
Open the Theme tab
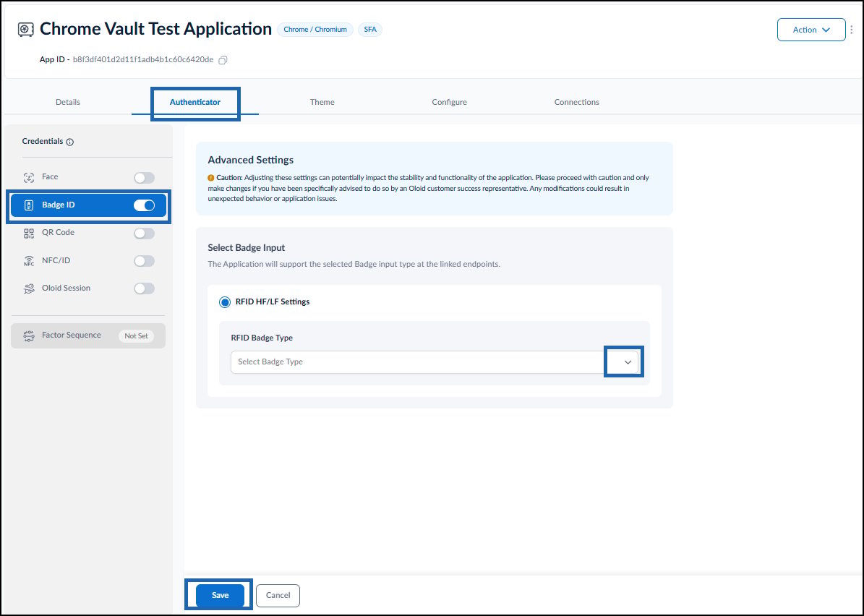tap(322, 102)
